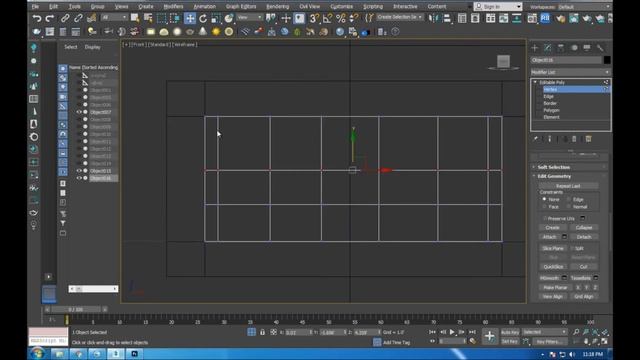The image size is (640, 360).
Task: Expand the Soft Selection rollout
Action: pos(553,167)
